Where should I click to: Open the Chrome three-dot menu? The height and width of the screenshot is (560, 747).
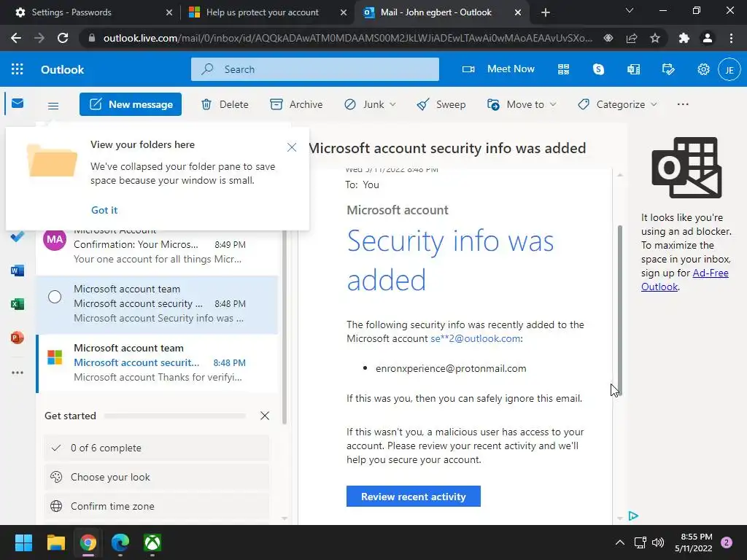click(731, 38)
